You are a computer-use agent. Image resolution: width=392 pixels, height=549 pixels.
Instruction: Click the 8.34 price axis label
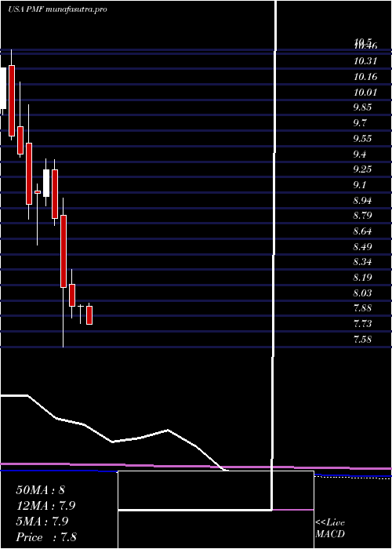pyautogui.click(x=362, y=262)
